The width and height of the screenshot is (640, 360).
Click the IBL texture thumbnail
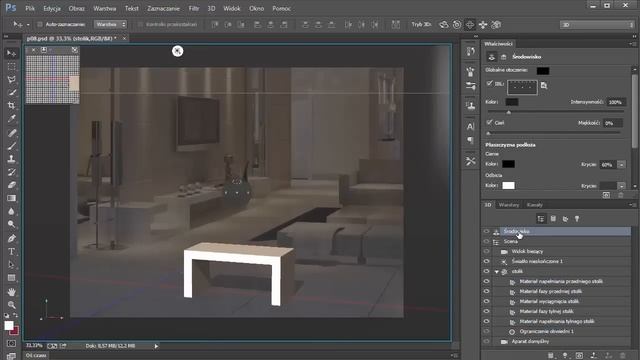522,87
